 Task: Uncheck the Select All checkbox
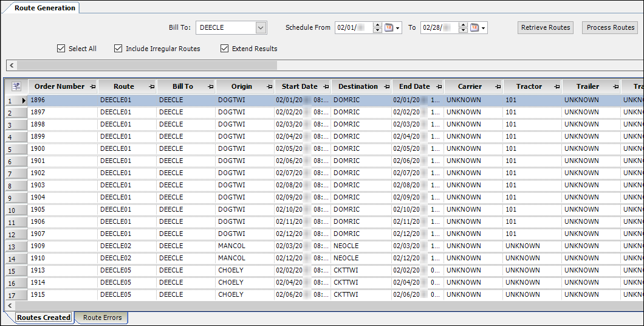tap(61, 49)
